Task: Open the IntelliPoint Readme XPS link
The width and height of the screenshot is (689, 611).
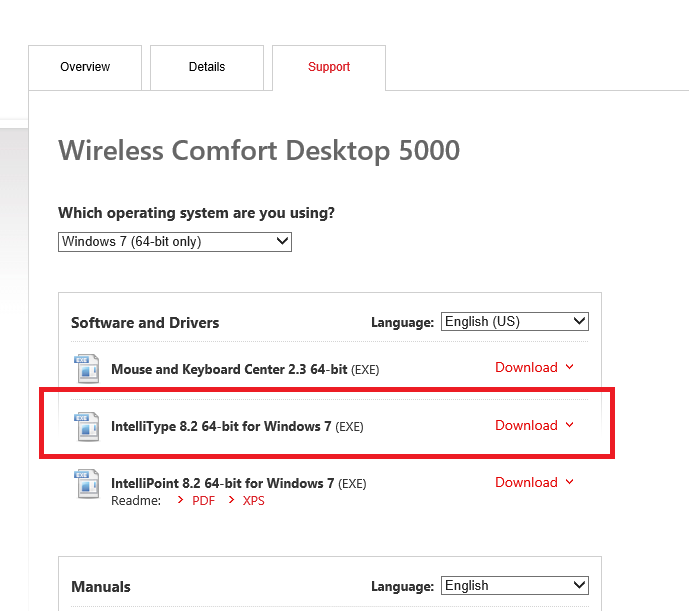Action: click(254, 501)
